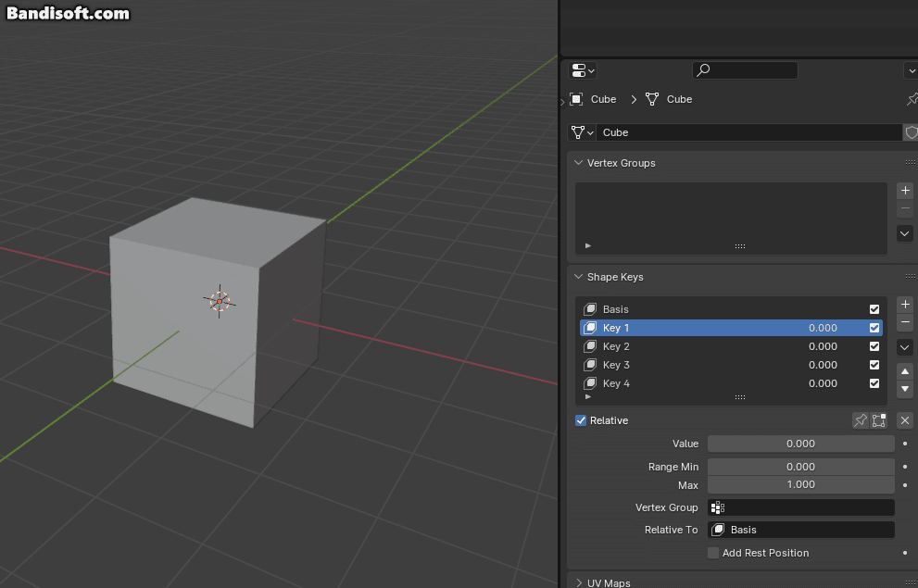The height and width of the screenshot is (588, 918).
Task: Animate the Value property dot
Action: pos(905,444)
